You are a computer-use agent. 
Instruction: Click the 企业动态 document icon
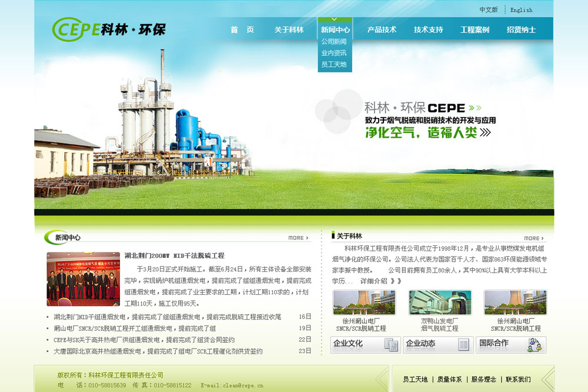coord(463,344)
